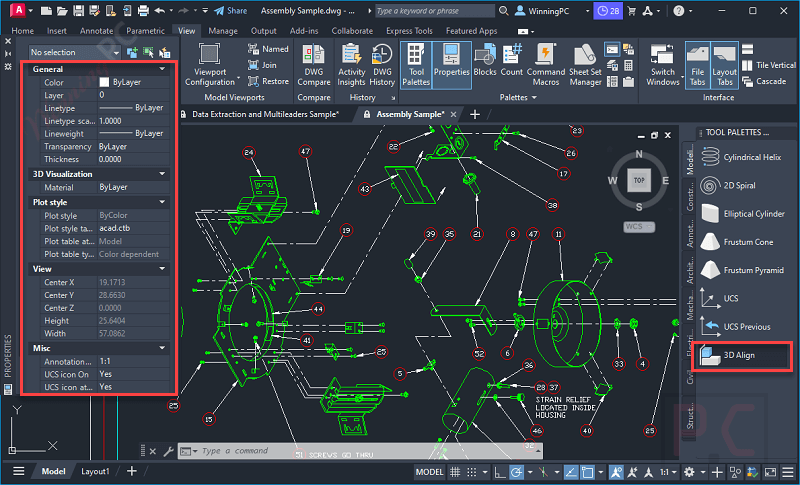Click the Linetype scale value 1.0000
The width and height of the screenshot is (800, 485).
click(x=133, y=121)
